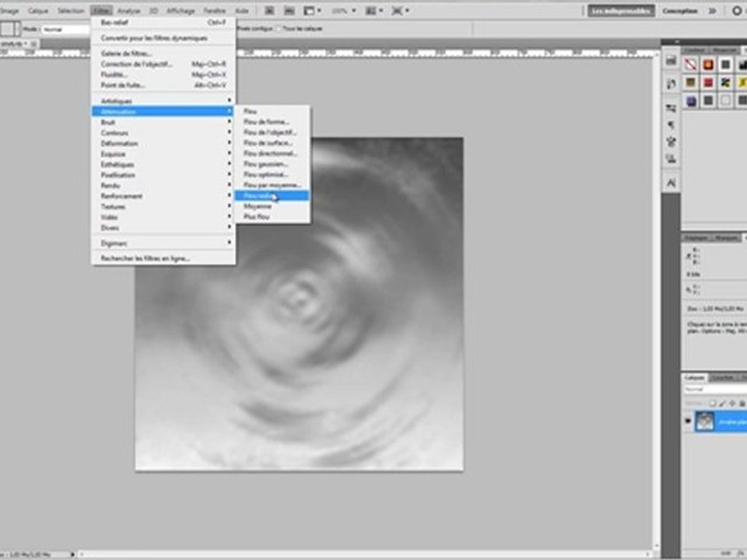This screenshot has width=747, height=560.
Task: Open the Clone Source dock icon
Action: click(671, 159)
